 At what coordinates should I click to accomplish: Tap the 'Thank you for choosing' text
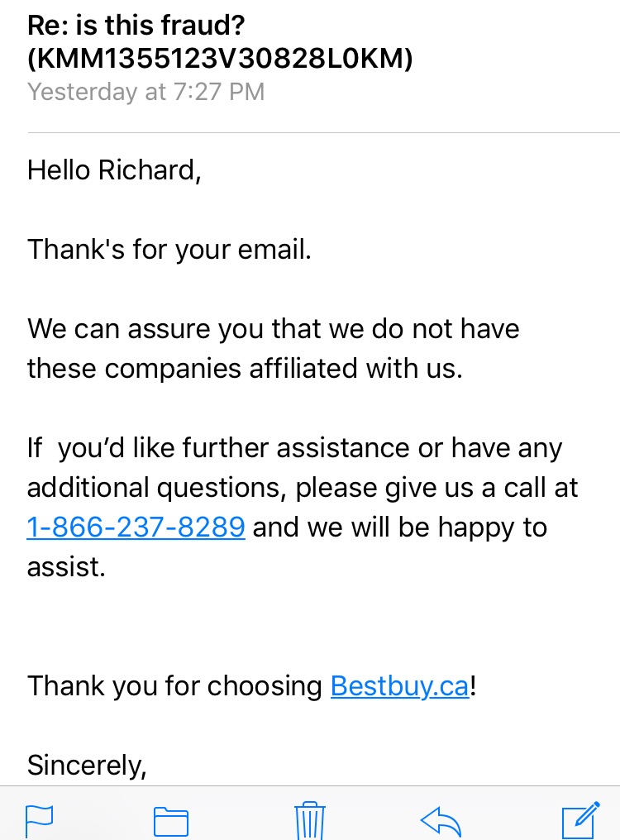point(174,686)
